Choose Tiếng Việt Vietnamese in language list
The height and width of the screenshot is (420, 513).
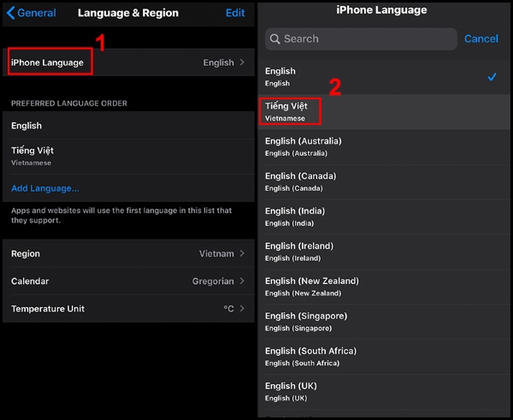click(384, 112)
